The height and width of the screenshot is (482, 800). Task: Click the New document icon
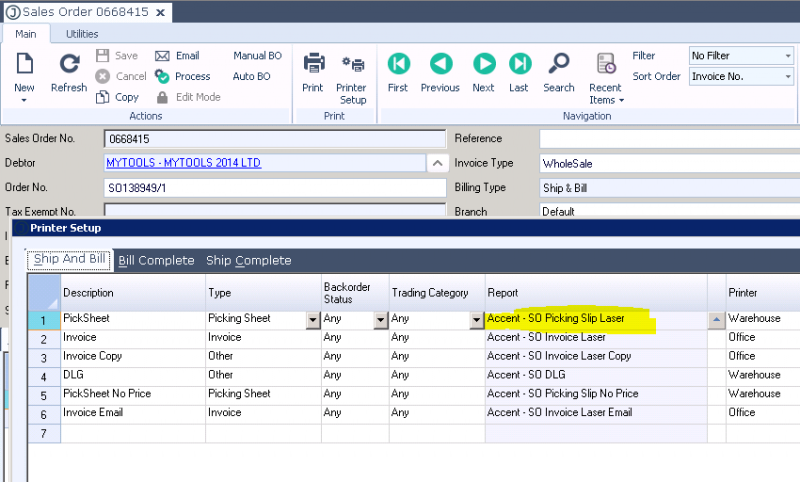[x=24, y=66]
